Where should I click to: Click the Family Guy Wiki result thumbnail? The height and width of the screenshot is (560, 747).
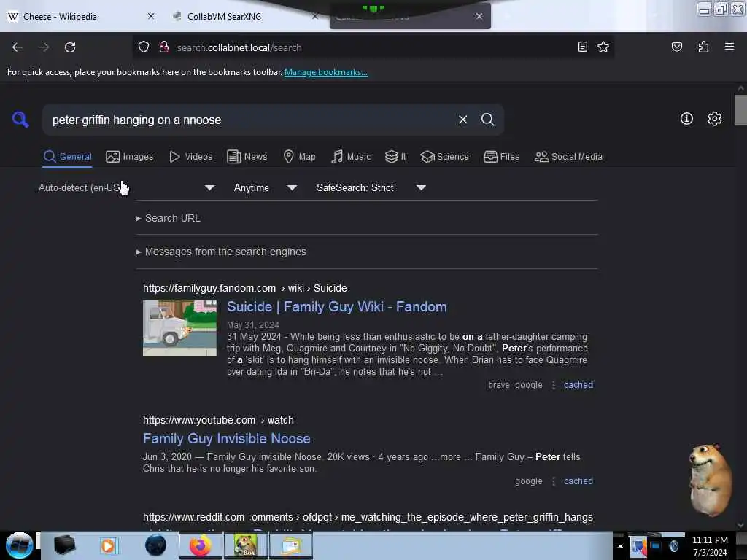coord(179,328)
